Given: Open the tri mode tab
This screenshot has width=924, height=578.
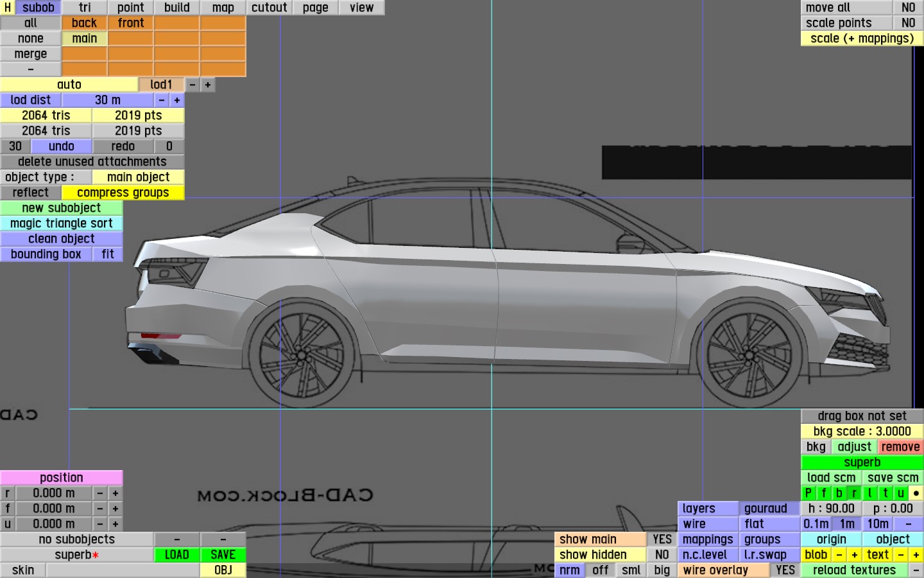Looking at the screenshot, I should [x=85, y=8].
